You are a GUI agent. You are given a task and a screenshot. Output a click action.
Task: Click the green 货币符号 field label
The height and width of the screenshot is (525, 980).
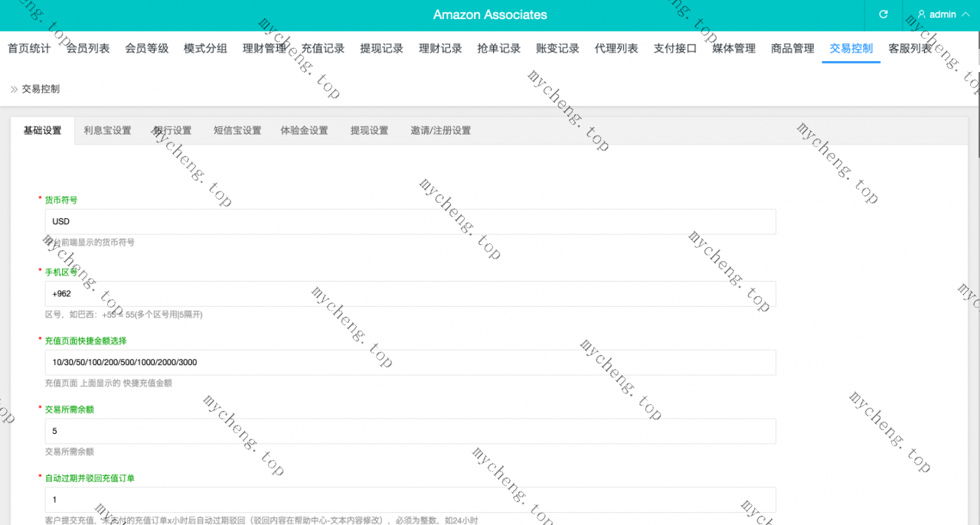tap(61, 200)
